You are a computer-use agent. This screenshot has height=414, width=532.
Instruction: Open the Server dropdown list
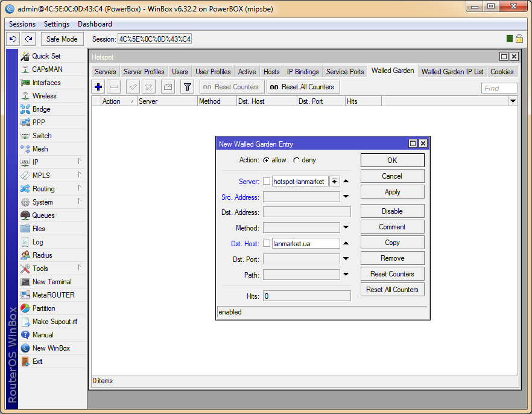[334, 181]
